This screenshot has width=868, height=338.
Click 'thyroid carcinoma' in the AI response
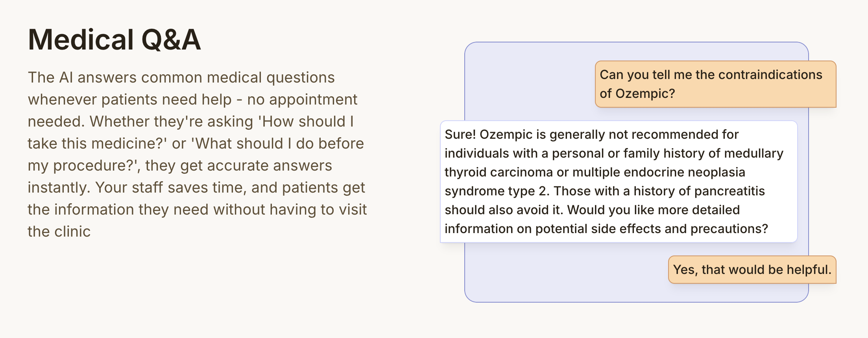[x=499, y=172]
